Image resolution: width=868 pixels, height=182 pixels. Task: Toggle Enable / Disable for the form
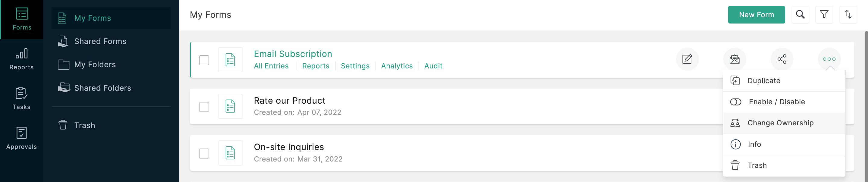(776, 102)
